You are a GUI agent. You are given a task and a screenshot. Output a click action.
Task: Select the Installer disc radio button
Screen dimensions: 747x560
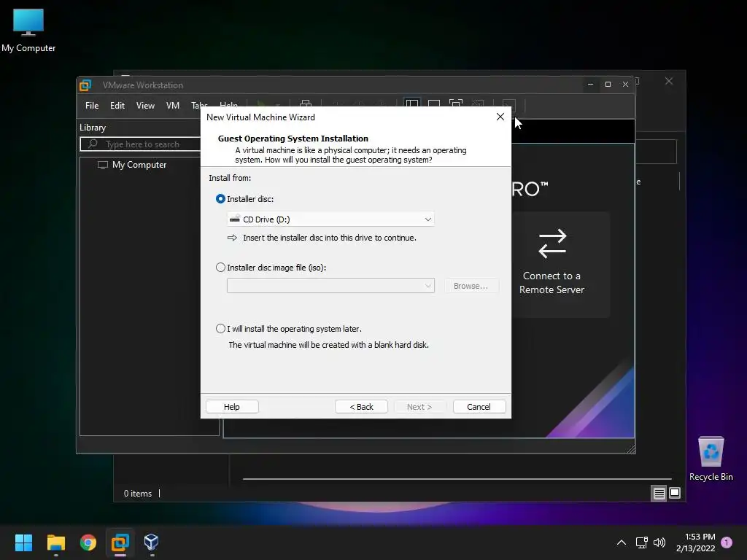[220, 199]
